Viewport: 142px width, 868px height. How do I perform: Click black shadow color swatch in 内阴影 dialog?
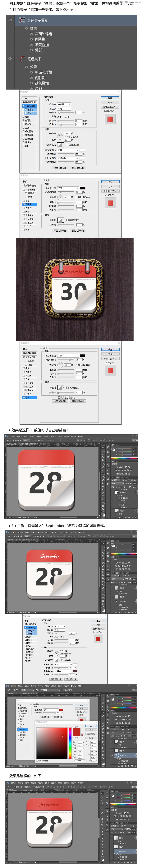coord(82,188)
